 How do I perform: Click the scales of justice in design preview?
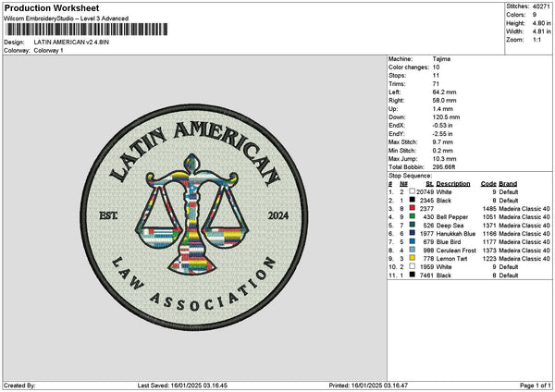pos(191,214)
